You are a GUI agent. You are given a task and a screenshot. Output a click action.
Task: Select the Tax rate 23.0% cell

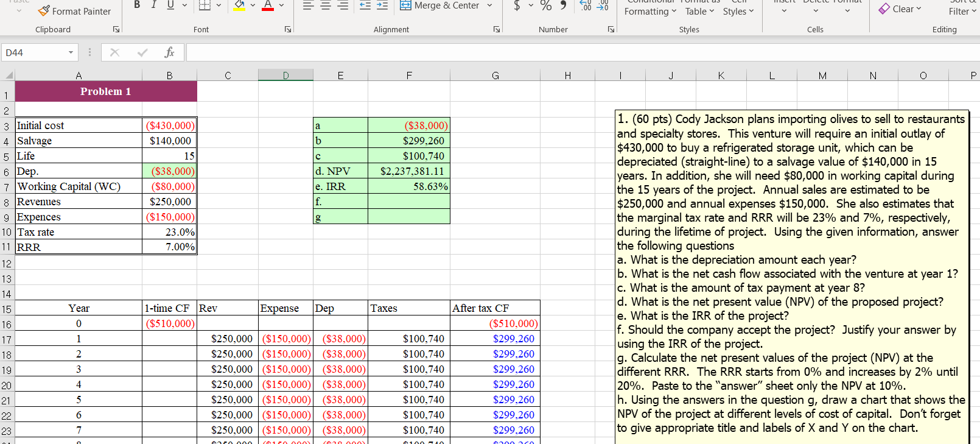[169, 232]
